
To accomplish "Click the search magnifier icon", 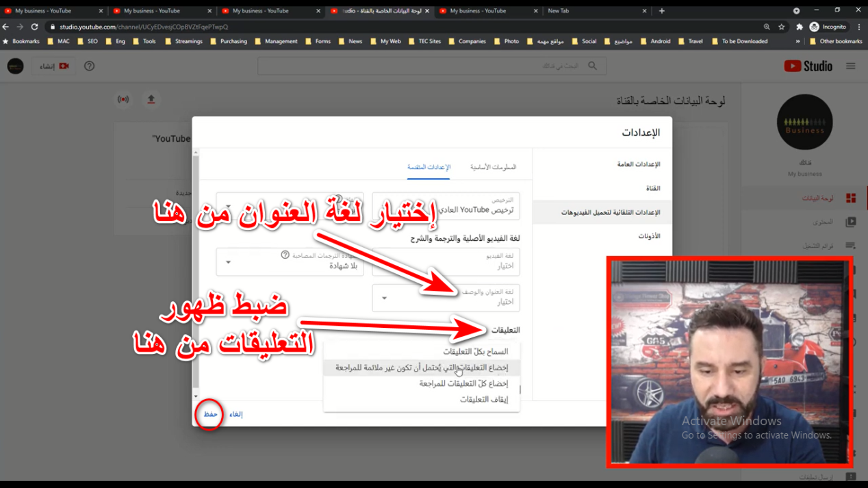I will click(592, 66).
